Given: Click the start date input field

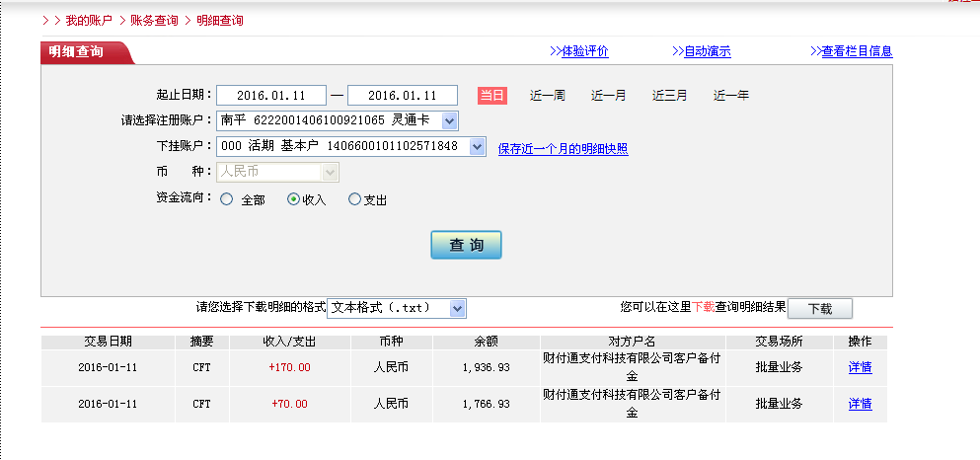Looking at the screenshot, I should point(270,96).
